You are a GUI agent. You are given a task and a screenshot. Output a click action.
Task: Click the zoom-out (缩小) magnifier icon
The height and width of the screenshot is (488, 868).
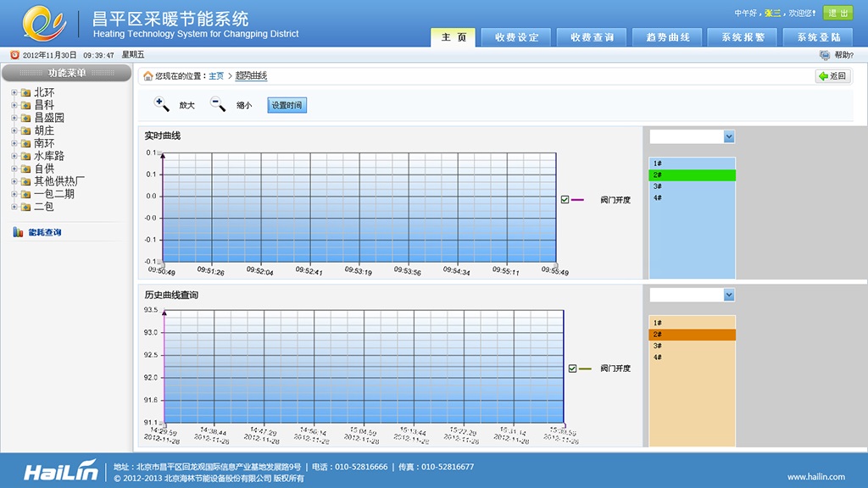tap(218, 104)
